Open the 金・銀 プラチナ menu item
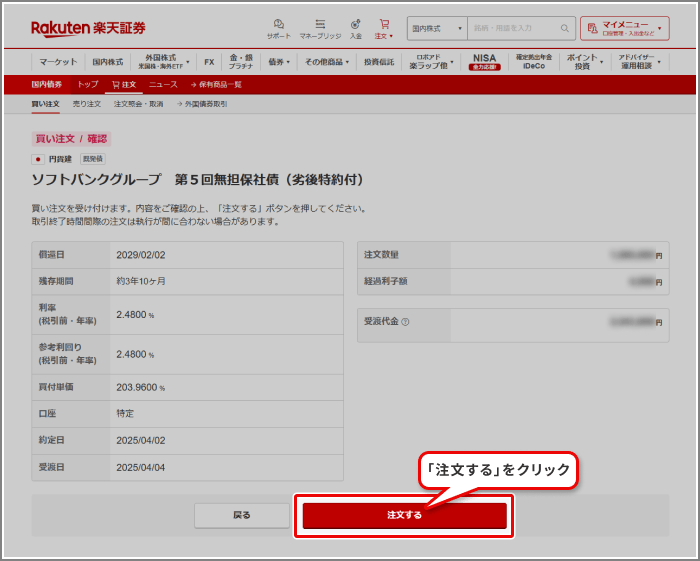The width and height of the screenshot is (700, 561). [x=241, y=62]
